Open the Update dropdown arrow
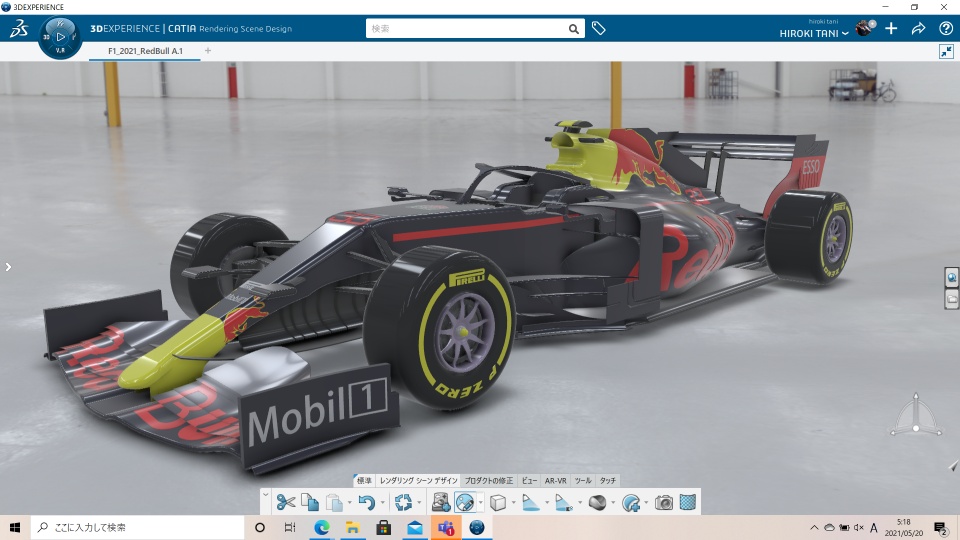The width and height of the screenshot is (960, 540). pos(419,503)
